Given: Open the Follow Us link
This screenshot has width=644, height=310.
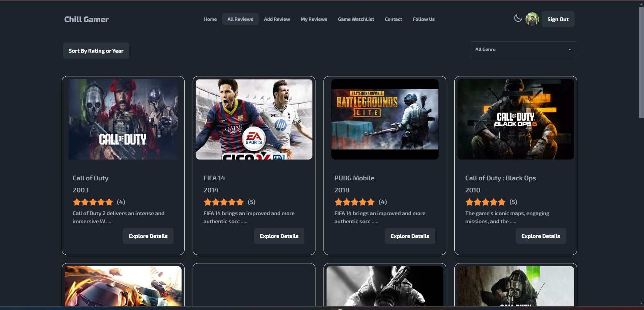Looking at the screenshot, I should pyautogui.click(x=424, y=19).
